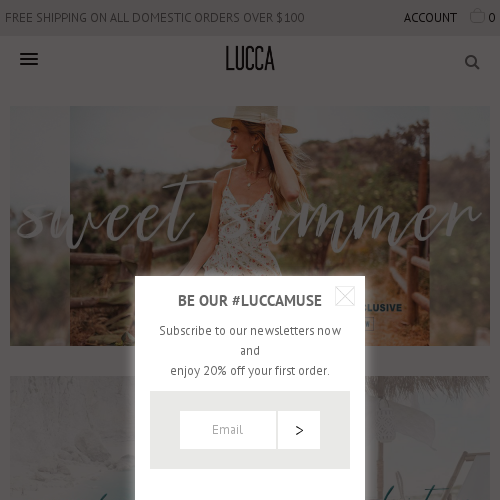
Task: Click the blurred right edge of hero carousel
Action: click(x=460, y=226)
